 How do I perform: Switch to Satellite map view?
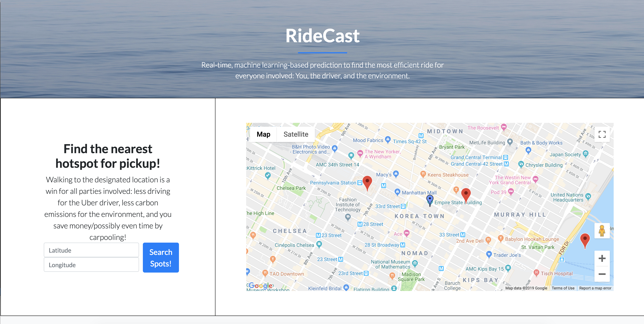(x=296, y=135)
